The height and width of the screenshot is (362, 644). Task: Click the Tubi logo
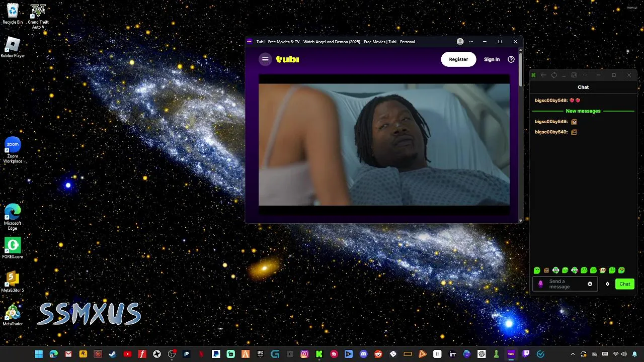point(287,59)
